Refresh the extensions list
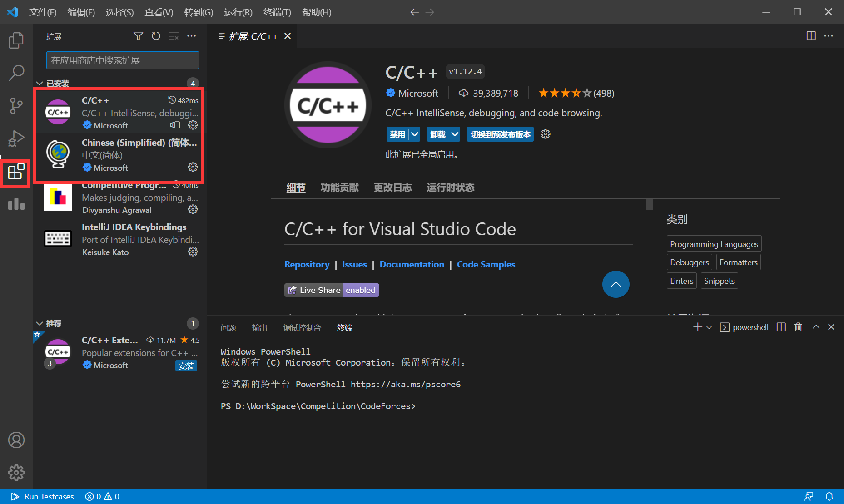 click(x=156, y=36)
